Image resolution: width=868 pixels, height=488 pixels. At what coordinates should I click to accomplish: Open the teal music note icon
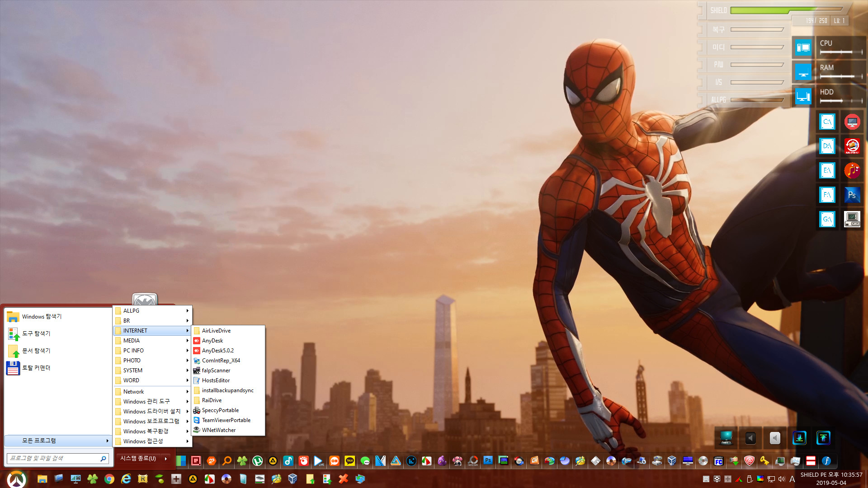[288, 461]
